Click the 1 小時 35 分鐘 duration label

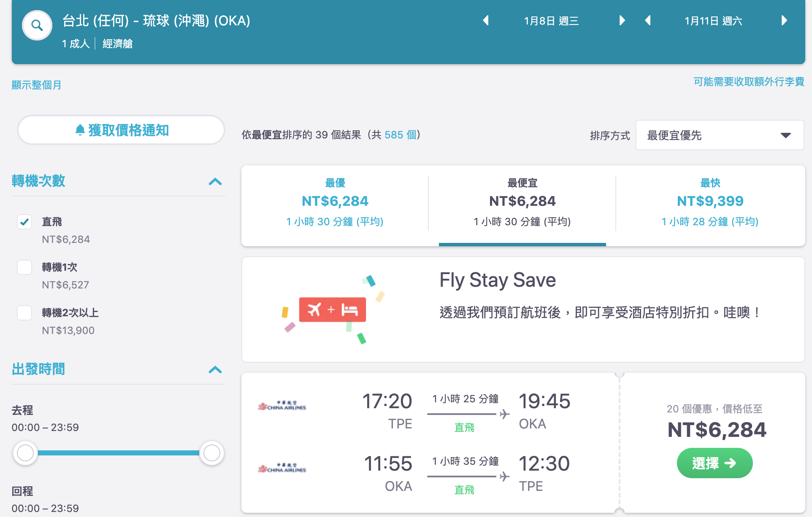(465, 461)
